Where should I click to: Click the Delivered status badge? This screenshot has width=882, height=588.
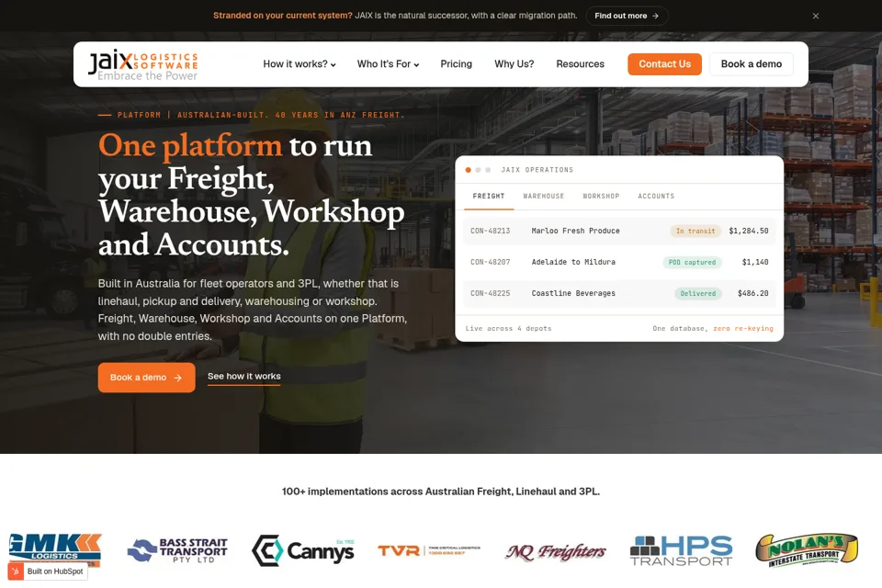click(x=697, y=293)
